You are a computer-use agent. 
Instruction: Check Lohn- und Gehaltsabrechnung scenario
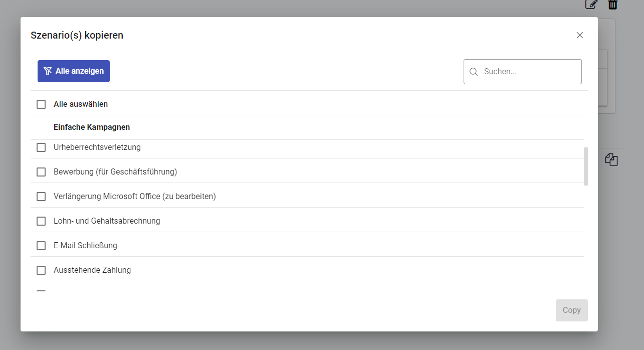point(41,221)
